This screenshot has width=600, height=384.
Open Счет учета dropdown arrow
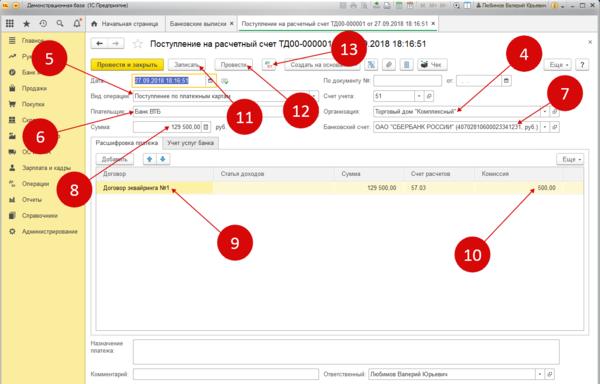419,96
